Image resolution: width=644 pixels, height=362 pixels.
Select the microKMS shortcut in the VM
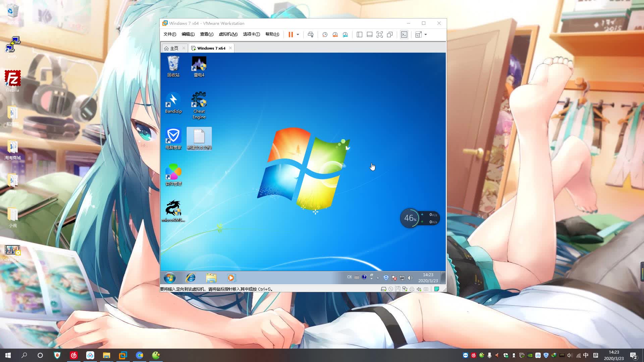click(173, 211)
